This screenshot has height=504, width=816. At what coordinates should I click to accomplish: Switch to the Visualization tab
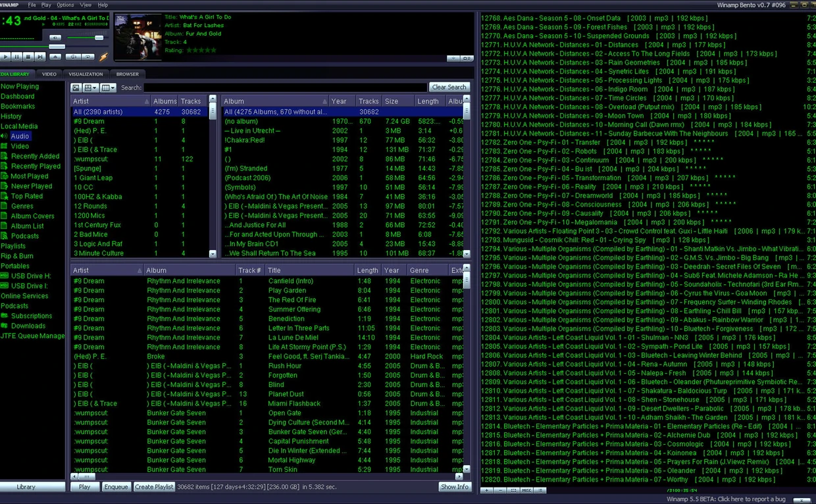(86, 74)
